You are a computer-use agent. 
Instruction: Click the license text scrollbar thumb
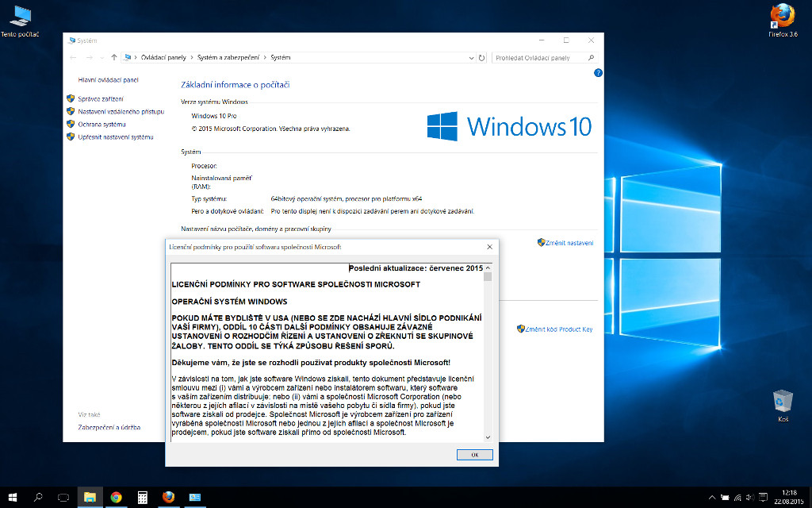pyautogui.click(x=488, y=276)
